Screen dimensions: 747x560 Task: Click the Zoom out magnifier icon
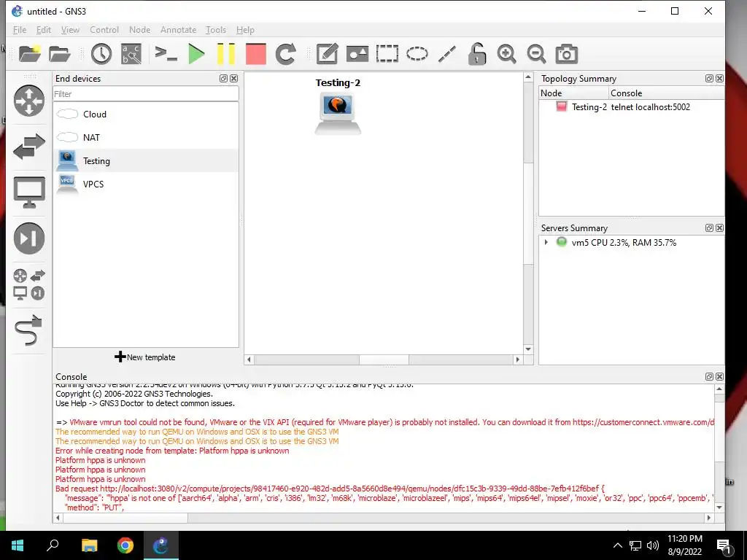tap(536, 54)
